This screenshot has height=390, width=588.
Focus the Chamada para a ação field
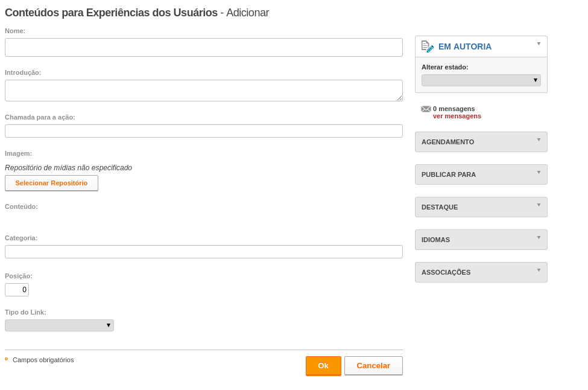click(204, 131)
